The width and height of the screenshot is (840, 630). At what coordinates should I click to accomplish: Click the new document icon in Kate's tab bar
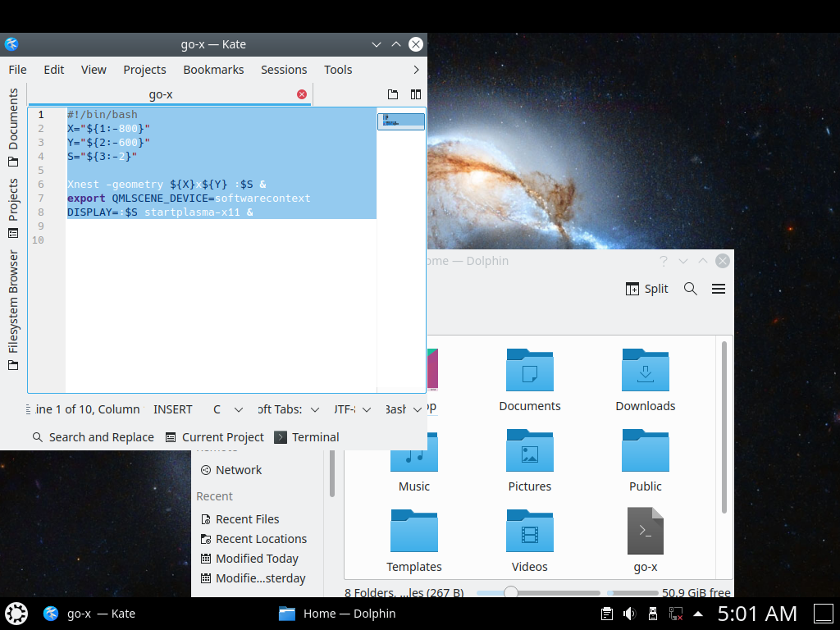pos(393,94)
